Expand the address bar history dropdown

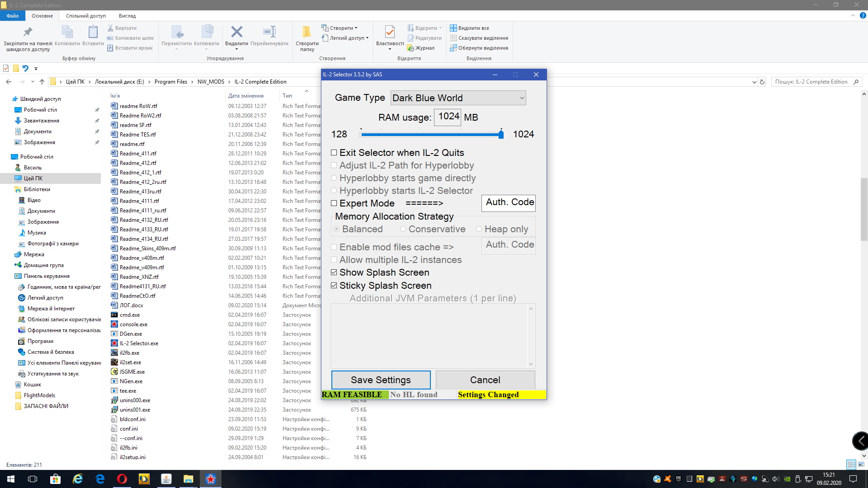tap(754, 82)
